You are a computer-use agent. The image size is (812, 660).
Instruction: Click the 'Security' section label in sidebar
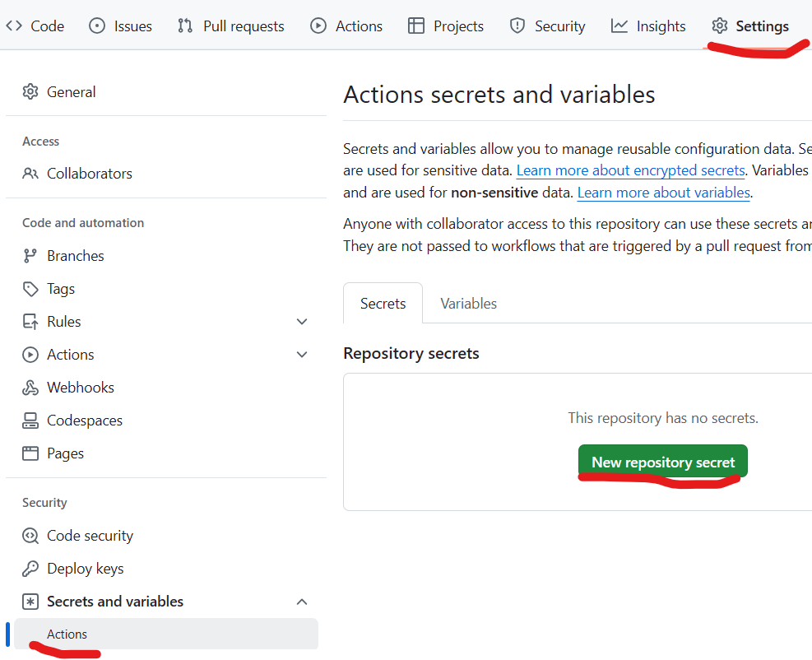click(x=44, y=503)
